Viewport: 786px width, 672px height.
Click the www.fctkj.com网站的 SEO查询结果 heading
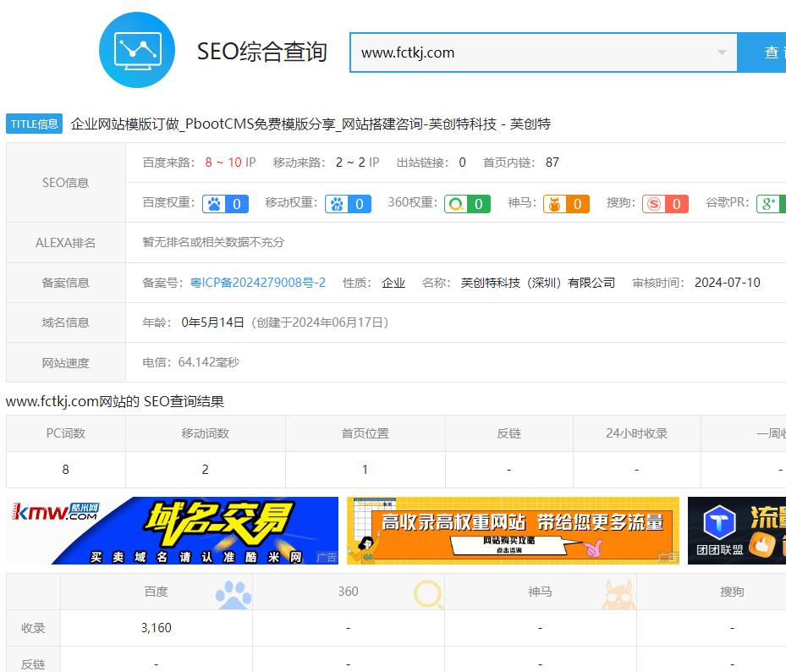(115, 401)
